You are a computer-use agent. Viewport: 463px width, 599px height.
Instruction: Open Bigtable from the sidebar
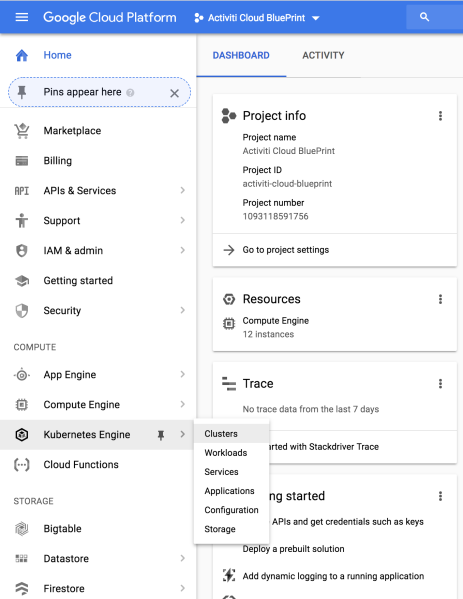point(62,529)
